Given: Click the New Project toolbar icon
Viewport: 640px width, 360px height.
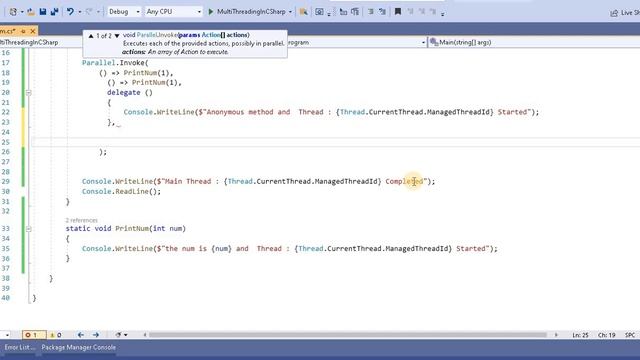Looking at the screenshot, I should point(13,12).
